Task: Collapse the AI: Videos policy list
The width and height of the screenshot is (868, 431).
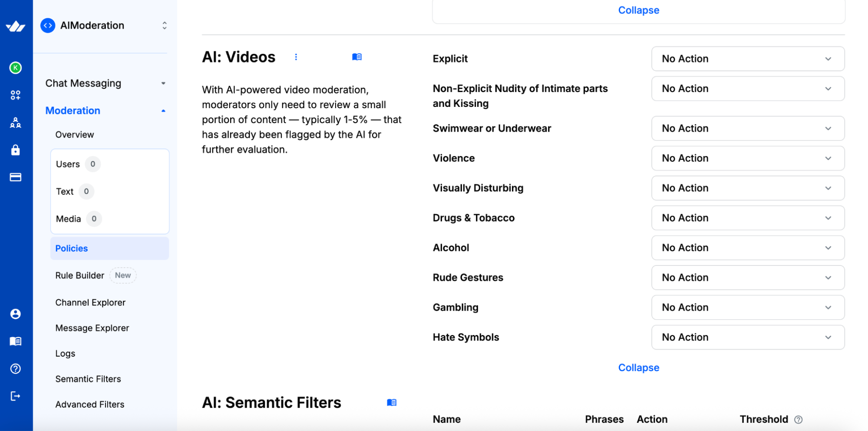Action: (638, 368)
